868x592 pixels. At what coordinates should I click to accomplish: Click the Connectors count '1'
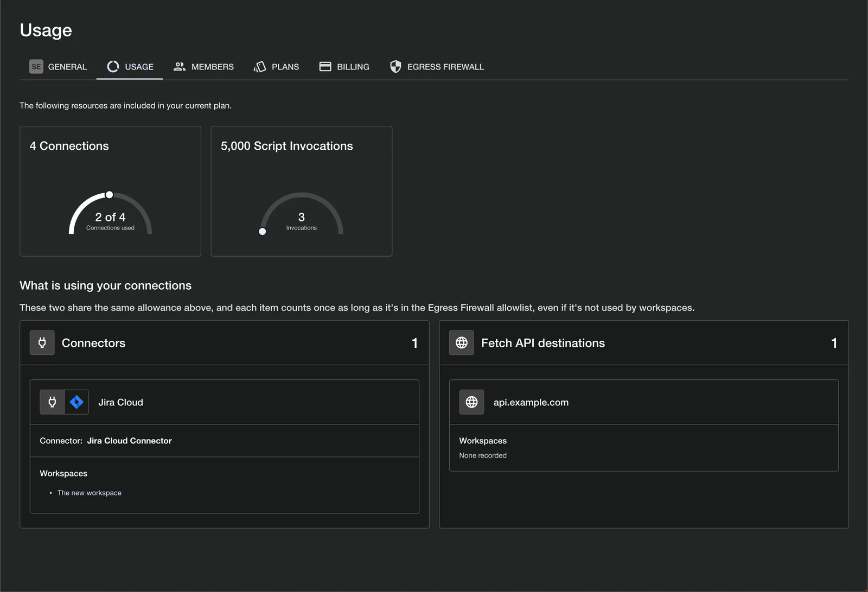click(415, 343)
